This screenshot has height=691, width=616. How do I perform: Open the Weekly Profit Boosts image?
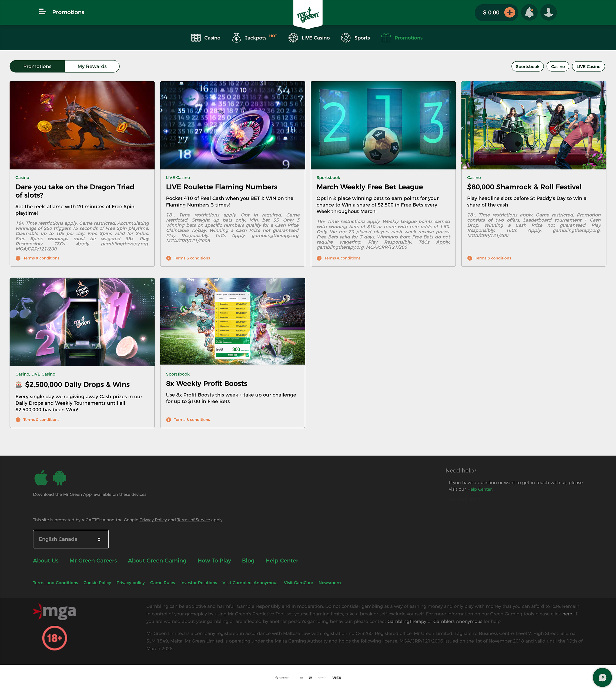(x=233, y=321)
